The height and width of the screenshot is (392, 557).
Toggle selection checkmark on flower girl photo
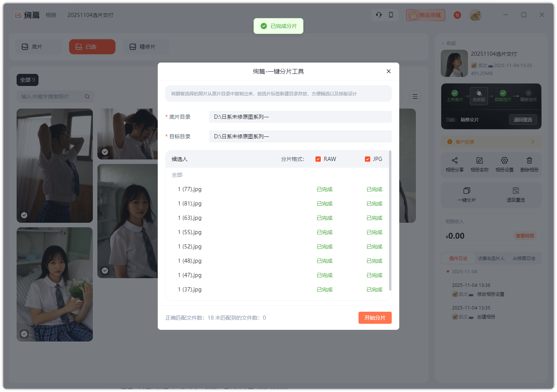pos(24,334)
